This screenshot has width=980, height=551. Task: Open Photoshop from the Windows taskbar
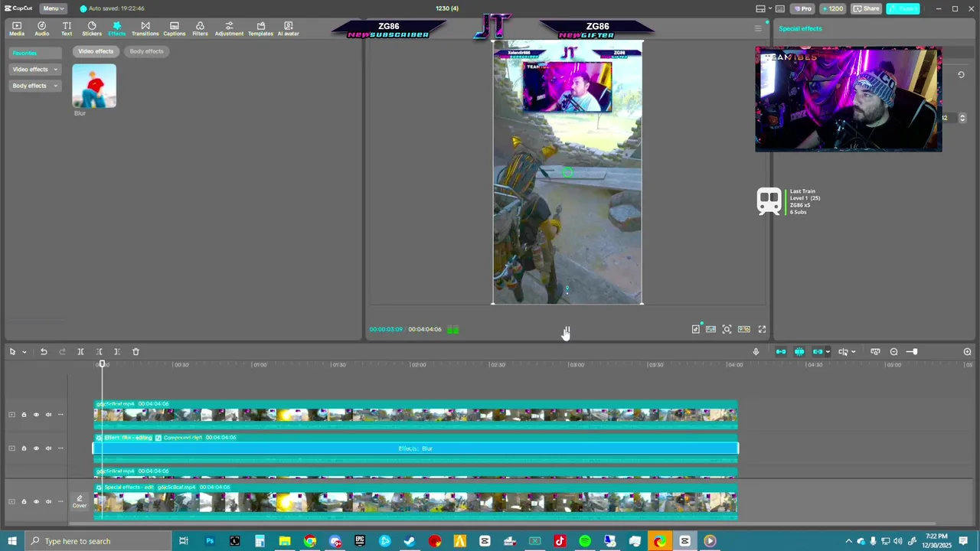click(x=210, y=541)
